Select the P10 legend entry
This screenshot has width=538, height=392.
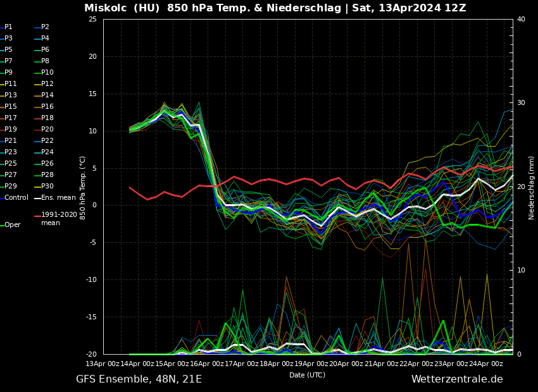click(x=47, y=73)
